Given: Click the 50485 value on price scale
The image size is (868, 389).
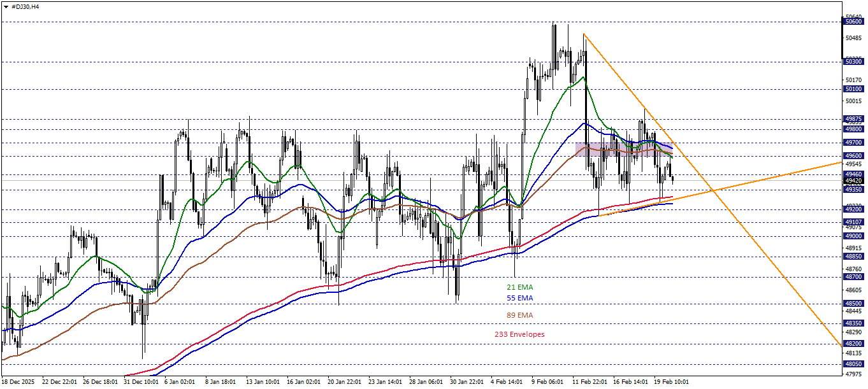Looking at the screenshot, I should tap(854, 38).
